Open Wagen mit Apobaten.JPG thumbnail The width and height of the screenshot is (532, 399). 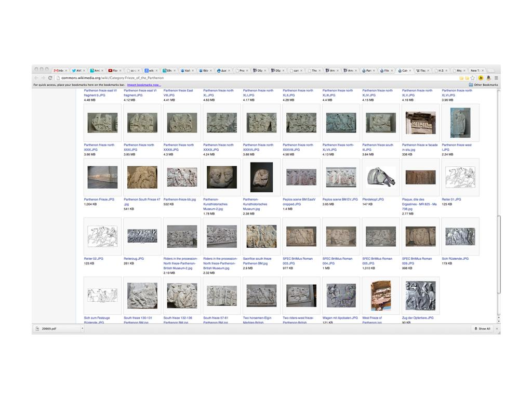pyautogui.click(x=341, y=296)
